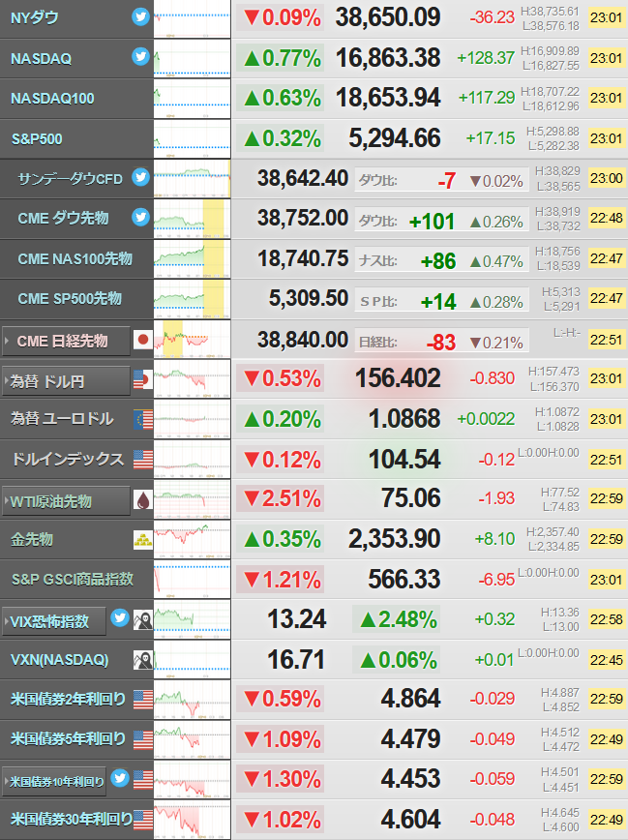Open the S&P500 index link
The image size is (628, 840).
click(x=37, y=139)
